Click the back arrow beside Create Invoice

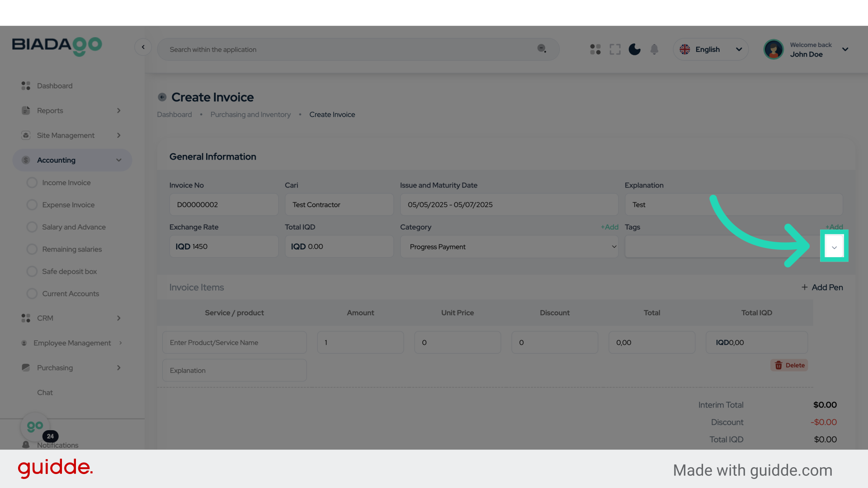[162, 97]
